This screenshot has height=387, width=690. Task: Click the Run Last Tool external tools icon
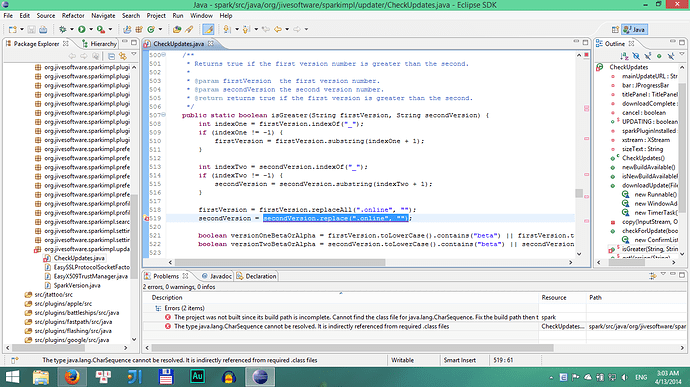[101, 29]
